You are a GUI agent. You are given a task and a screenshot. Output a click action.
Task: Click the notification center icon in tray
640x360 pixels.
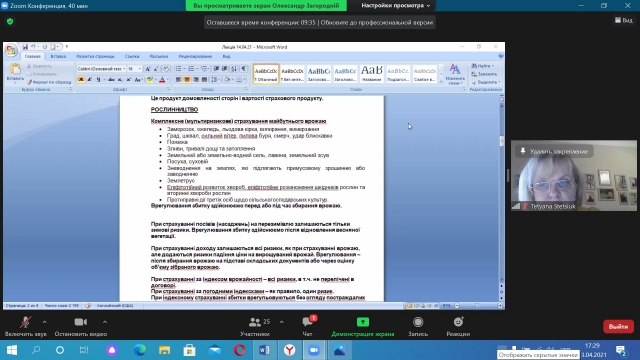click(622, 351)
